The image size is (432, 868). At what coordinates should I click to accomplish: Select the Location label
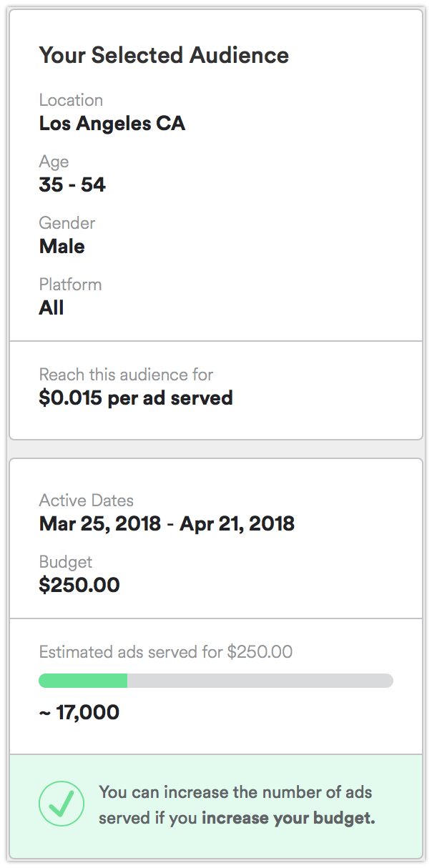coord(71,99)
